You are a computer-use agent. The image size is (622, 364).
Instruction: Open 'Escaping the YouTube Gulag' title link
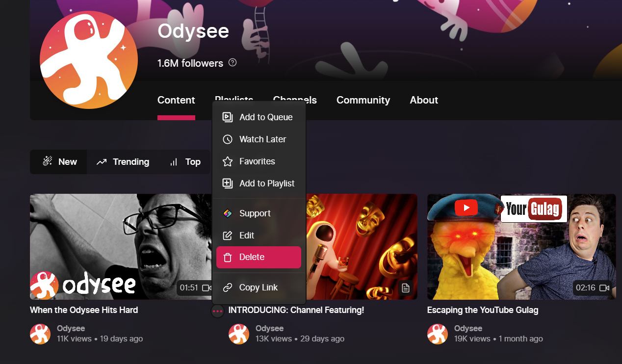pyautogui.click(x=483, y=310)
